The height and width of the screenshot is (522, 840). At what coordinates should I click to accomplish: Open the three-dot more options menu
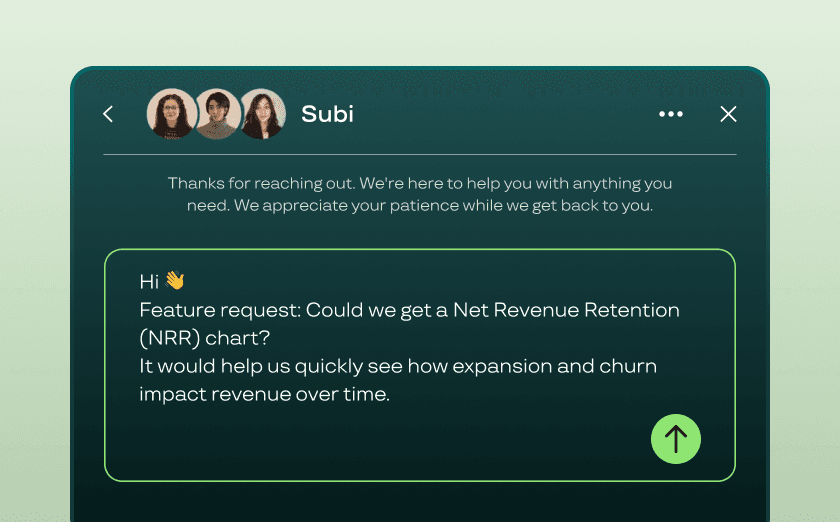click(671, 114)
